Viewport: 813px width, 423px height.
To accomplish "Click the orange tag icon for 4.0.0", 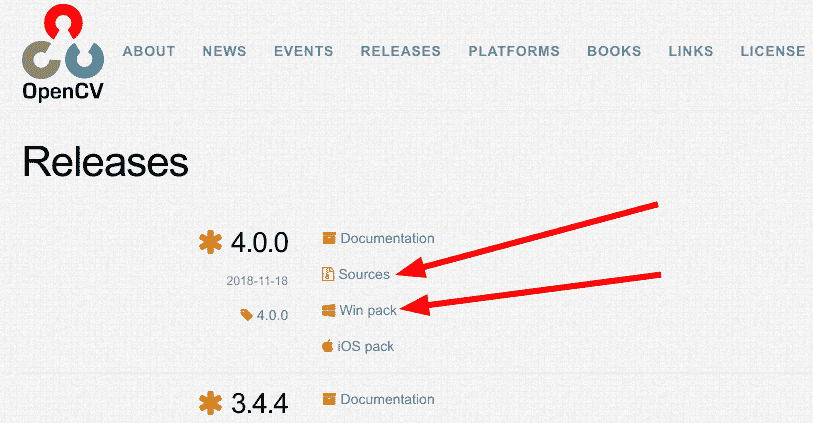I will point(246,314).
